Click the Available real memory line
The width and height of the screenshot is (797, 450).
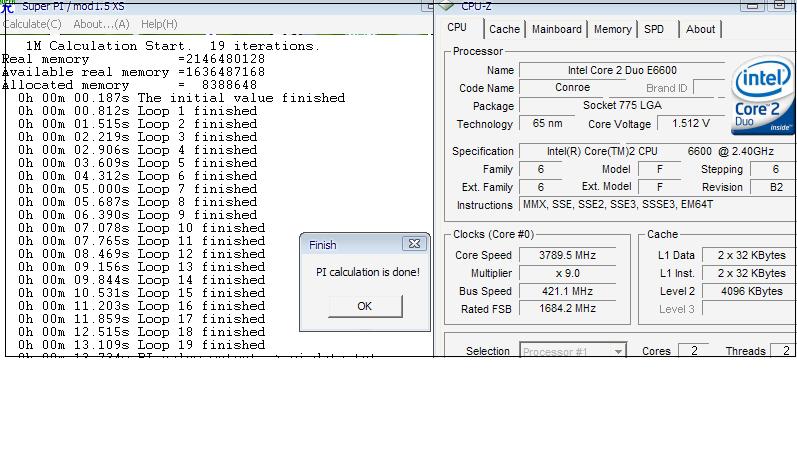133,72
